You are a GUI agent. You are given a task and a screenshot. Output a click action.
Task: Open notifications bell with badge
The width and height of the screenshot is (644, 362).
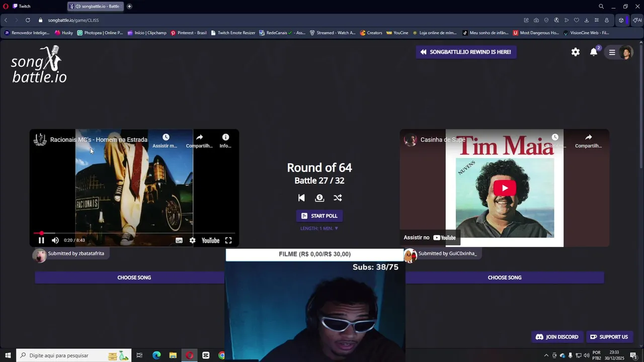coord(594,52)
